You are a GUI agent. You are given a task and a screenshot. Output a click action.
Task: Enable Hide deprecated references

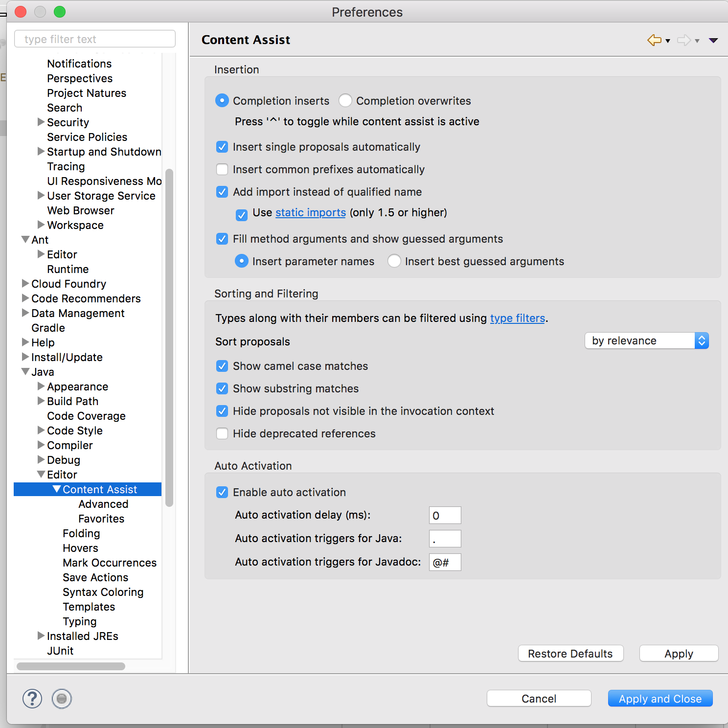coord(222,433)
